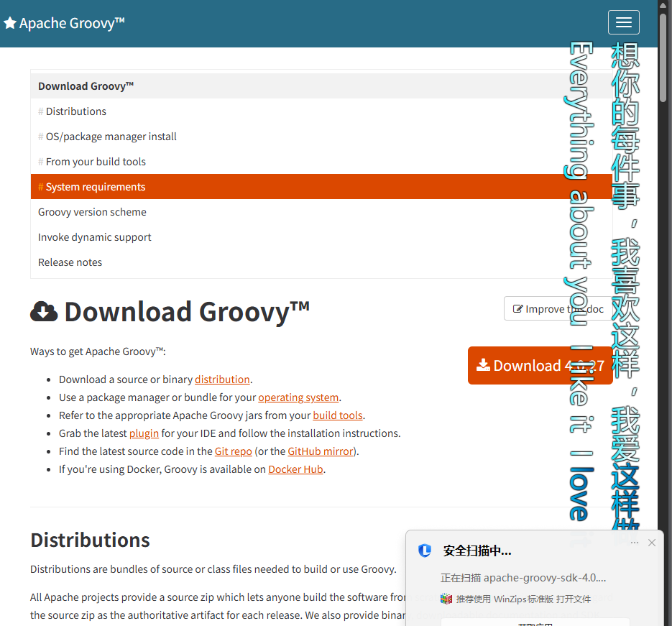Follow the operating system link
Screen dimensions: 672x626
(x=298, y=397)
